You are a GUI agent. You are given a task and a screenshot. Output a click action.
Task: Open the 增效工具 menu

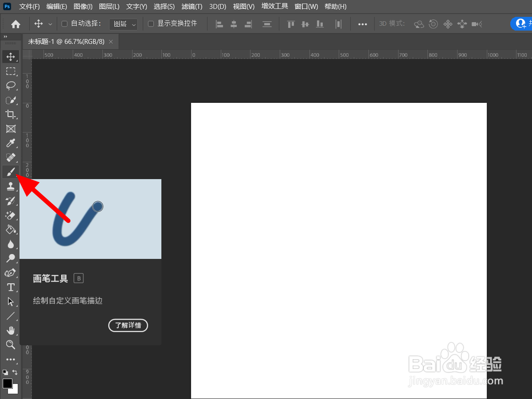coord(275,7)
